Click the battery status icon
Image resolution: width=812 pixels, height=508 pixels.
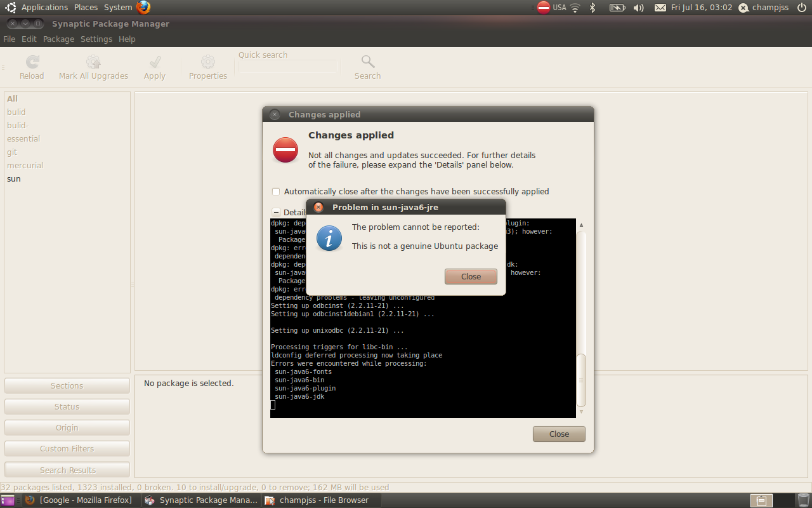(x=617, y=8)
